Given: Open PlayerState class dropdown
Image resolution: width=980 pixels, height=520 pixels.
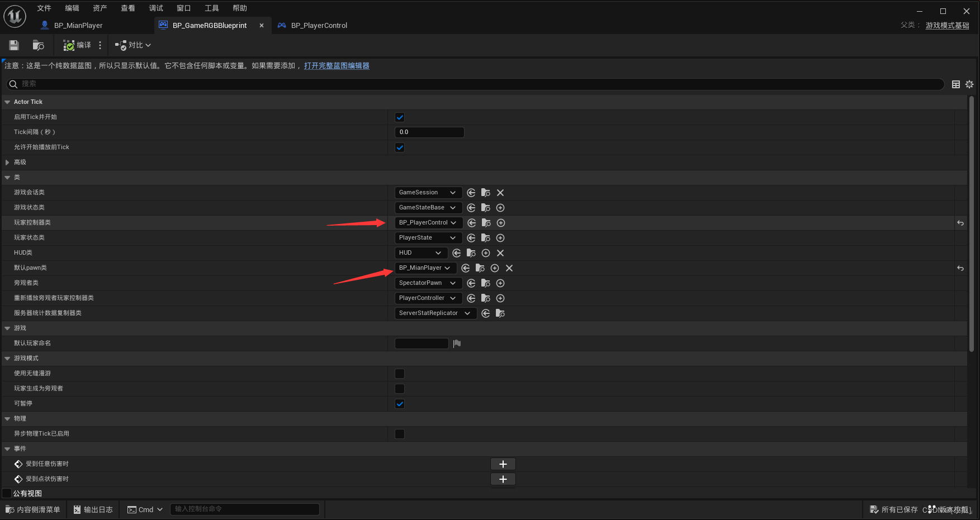Looking at the screenshot, I should point(428,238).
